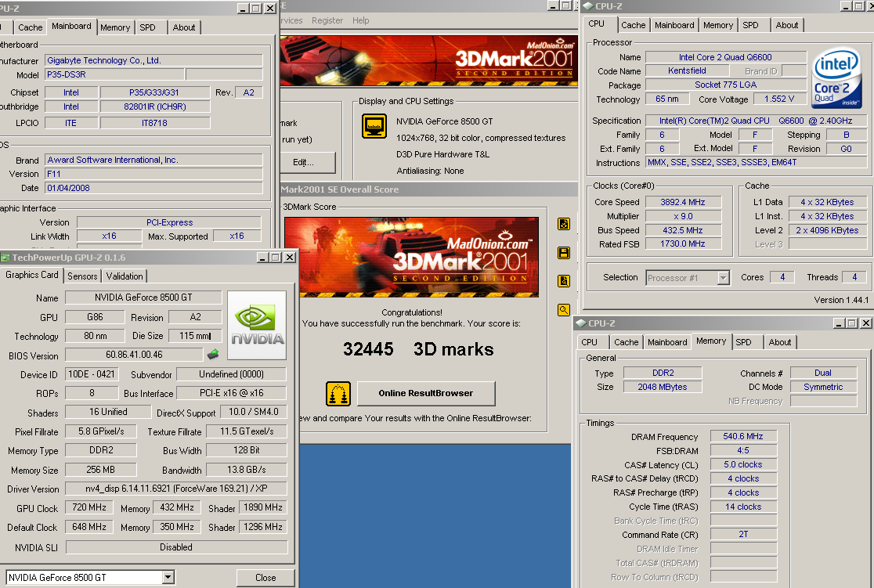The width and height of the screenshot is (874, 588).
Task: Click the CPU-Z title icon in Memory window
Action: click(x=581, y=323)
